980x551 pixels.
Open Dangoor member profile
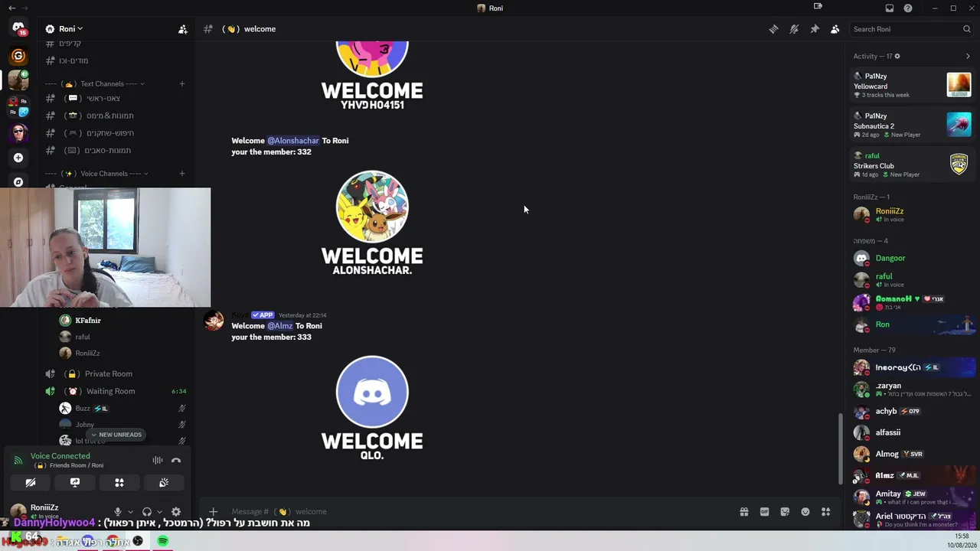coord(912,258)
